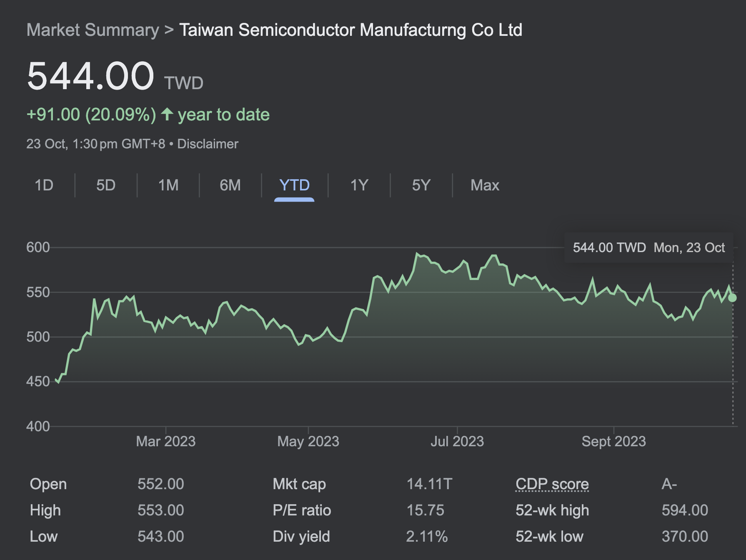746x560 pixels.
Task: Switch to the 1D chart range
Action: point(44,185)
